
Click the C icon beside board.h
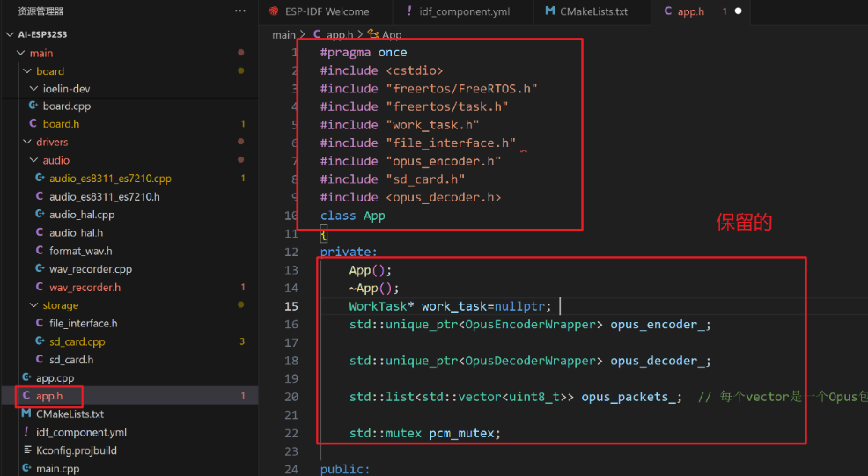33,123
